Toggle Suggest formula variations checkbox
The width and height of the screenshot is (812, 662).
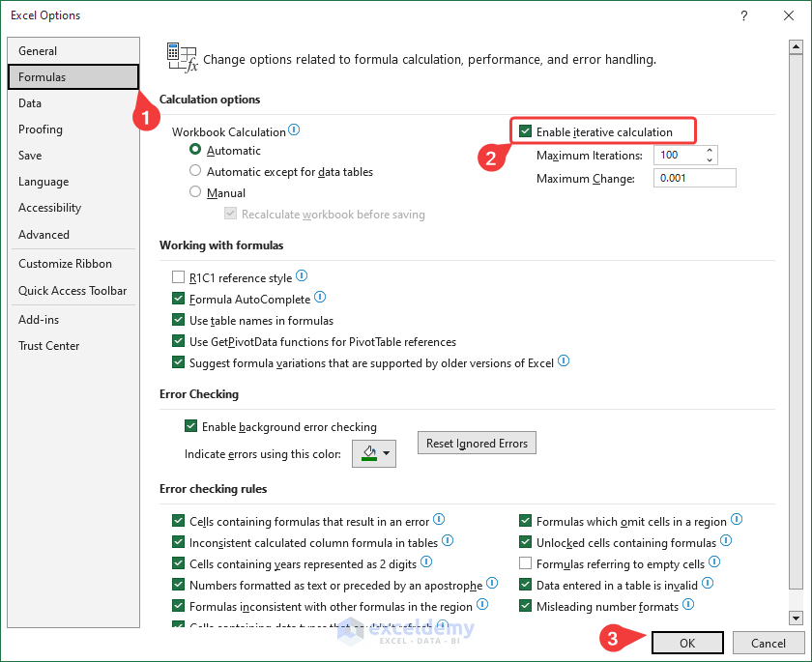click(x=178, y=361)
